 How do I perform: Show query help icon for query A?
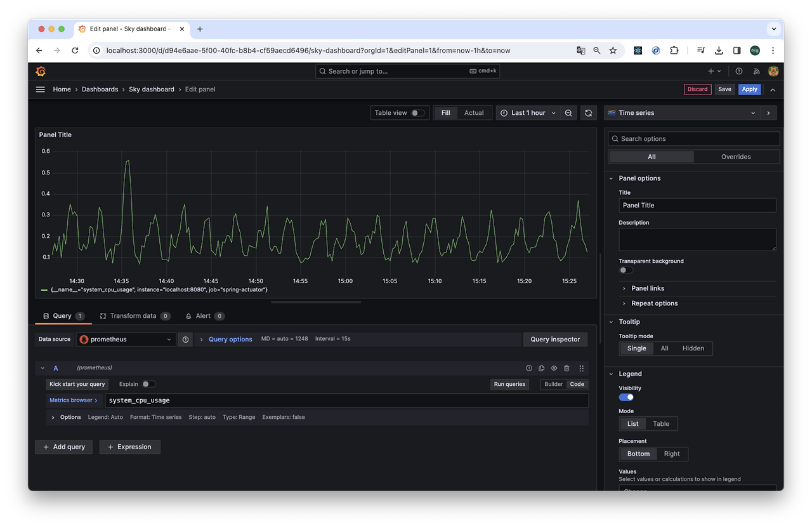(x=529, y=368)
